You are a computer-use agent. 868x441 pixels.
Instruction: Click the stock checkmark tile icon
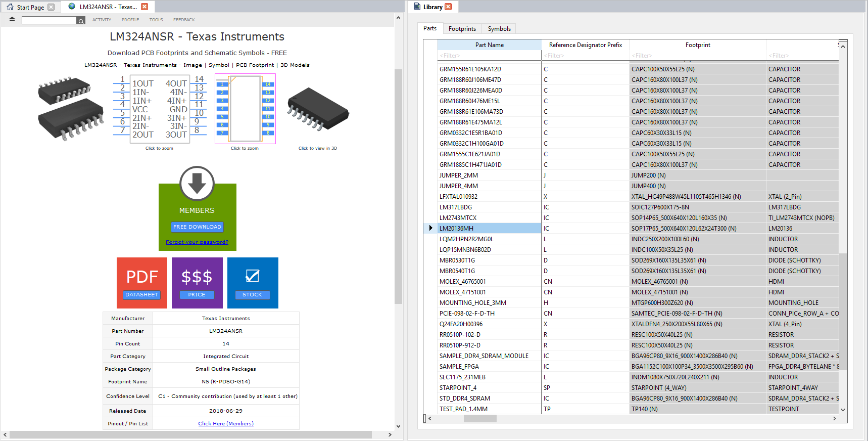(x=252, y=276)
